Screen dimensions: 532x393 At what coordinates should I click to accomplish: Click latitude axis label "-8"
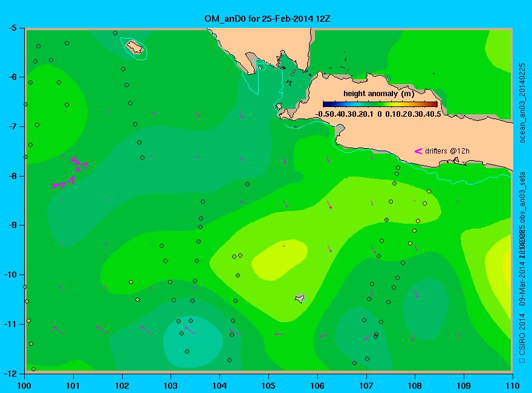pos(12,176)
